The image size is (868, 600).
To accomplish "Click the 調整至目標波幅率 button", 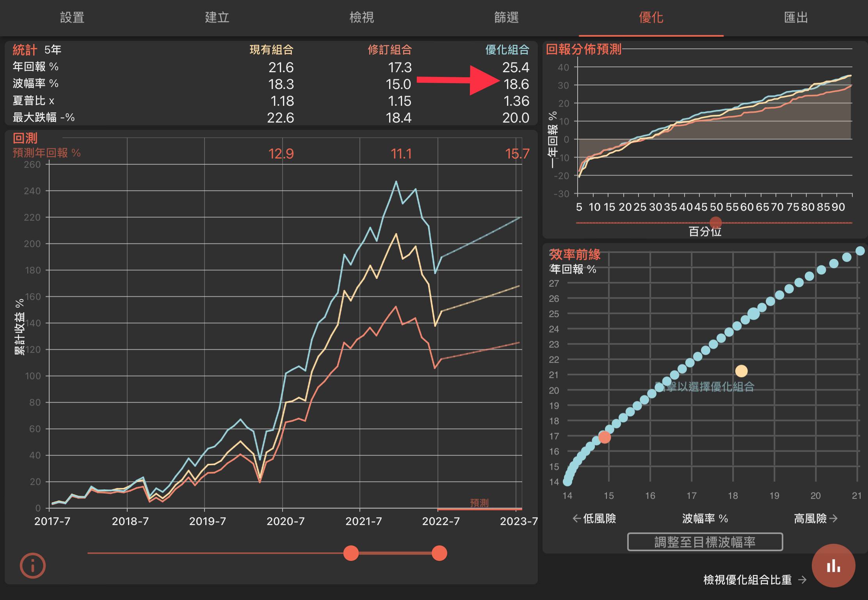I will (705, 542).
